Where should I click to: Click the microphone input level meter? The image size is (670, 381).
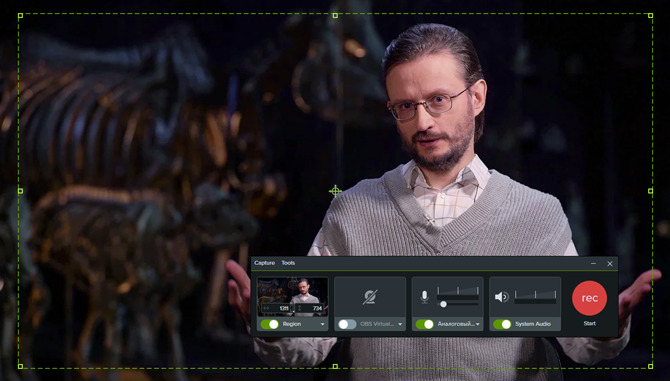click(x=458, y=293)
